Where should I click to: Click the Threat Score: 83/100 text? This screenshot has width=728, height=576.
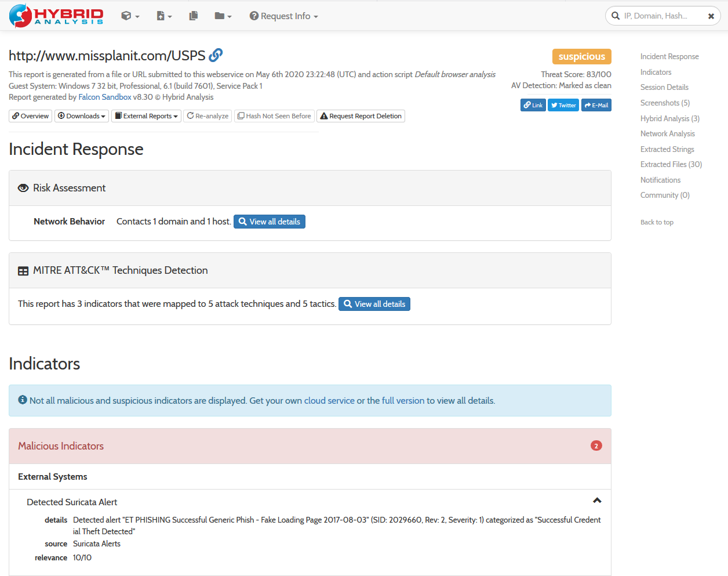click(576, 74)
